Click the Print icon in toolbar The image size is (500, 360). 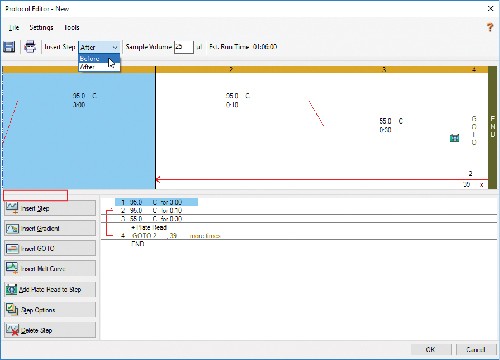tap(30, 47)
